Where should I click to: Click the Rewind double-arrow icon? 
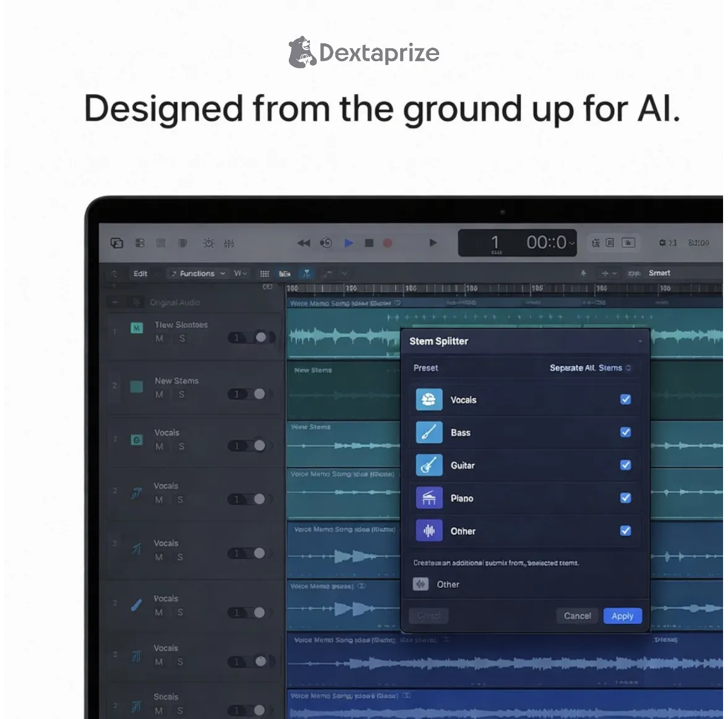click(304, 243)
